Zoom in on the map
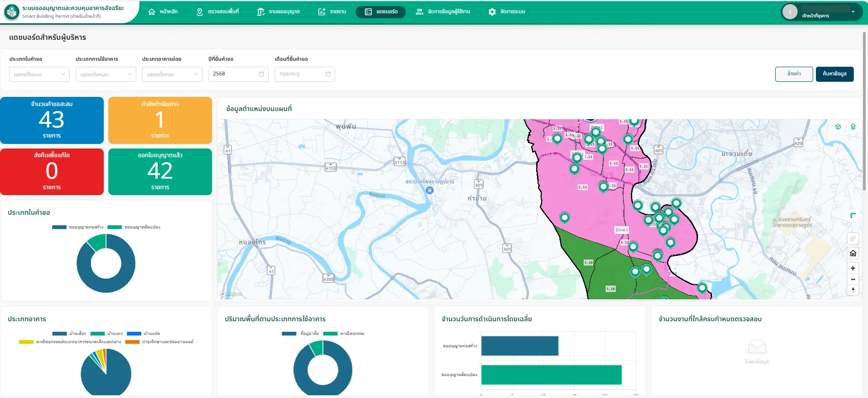The height and width of the screenshot is (398, 868). (x=853, y=268)
